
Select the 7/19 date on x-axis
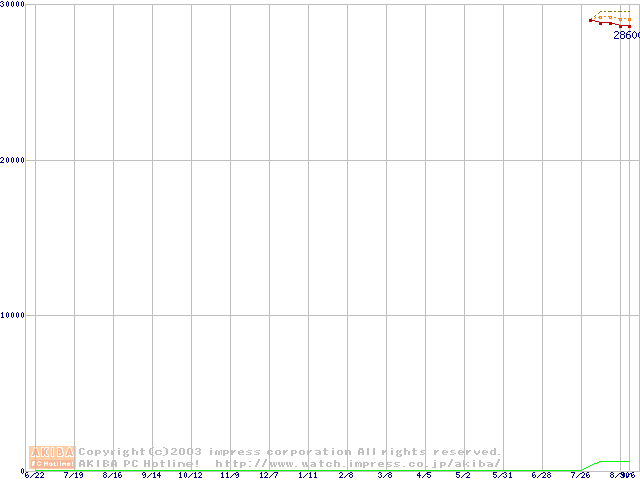coord(74,475)
